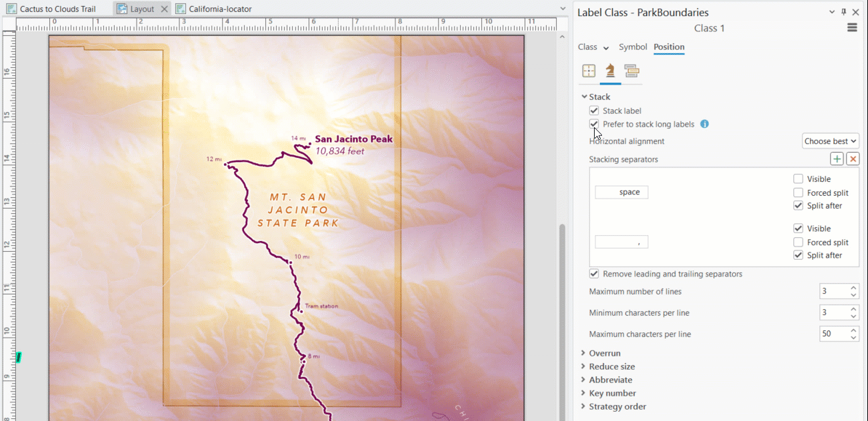Click the info icon beside Prefer to stack long labels
The height and width of the screenshot is (421, 868).
pos(705,124)
